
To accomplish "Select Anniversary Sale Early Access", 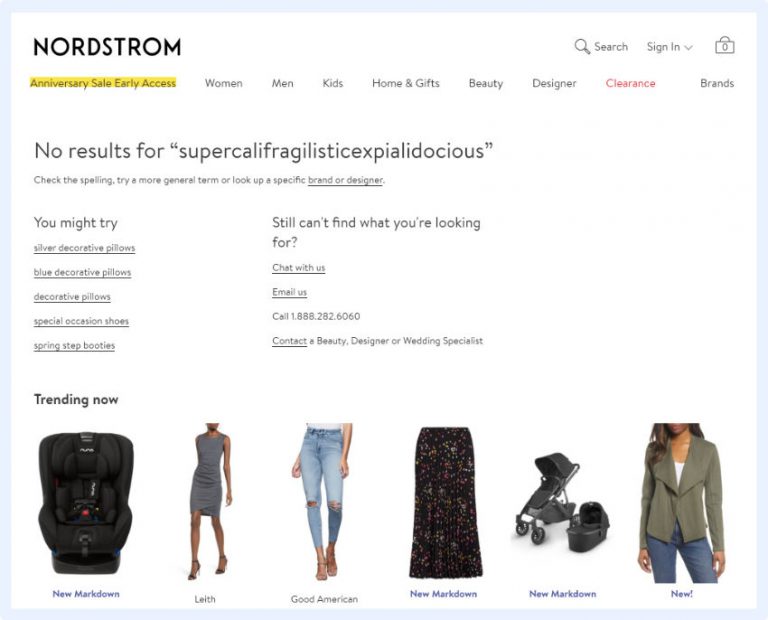I will (103, 83).
